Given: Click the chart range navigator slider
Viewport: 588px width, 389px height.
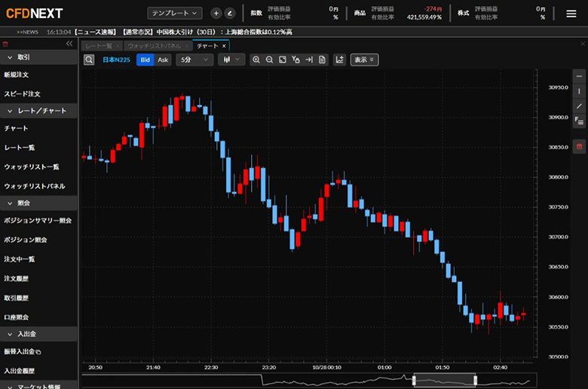Looking at the screenshot, I should click(x=444, y=379).
